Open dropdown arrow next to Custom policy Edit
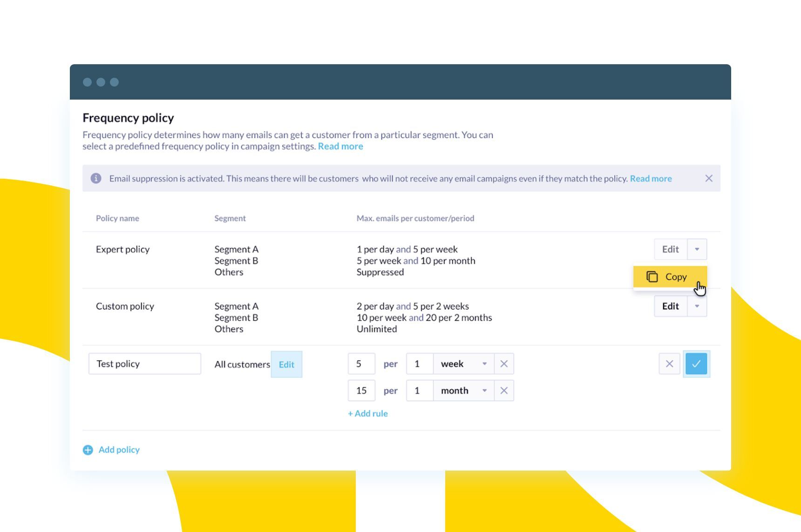 pyautogui.click(x=697, y=306)
